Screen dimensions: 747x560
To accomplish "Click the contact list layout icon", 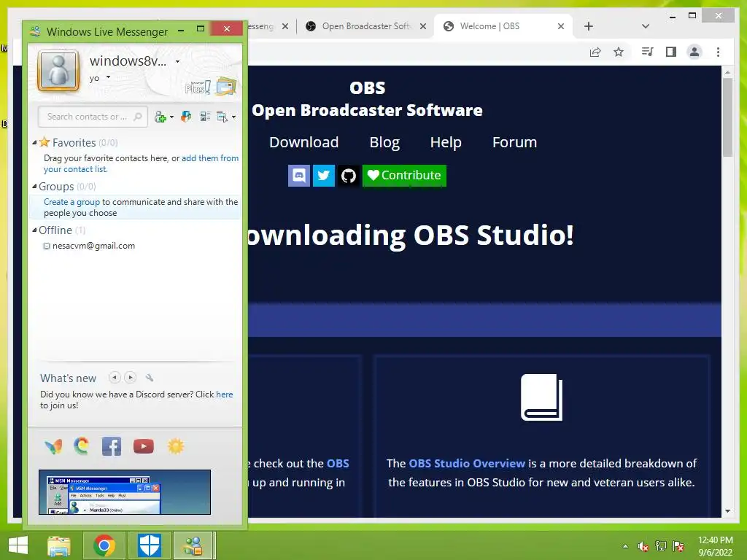I will pyautogui.click(x=205, y=117).
